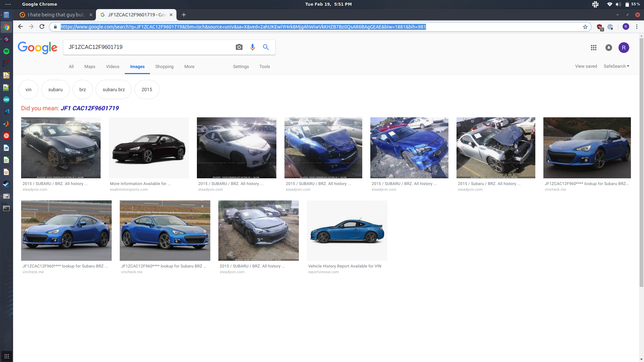Open the Google apps grid
This screenshot has width=644, height=362.
click(x=594, y=48)
